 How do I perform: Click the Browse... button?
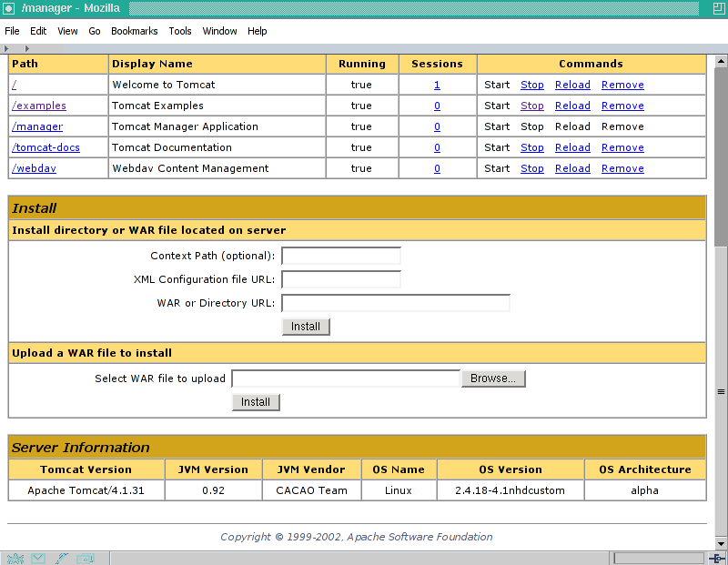click(x=493, y=378)
